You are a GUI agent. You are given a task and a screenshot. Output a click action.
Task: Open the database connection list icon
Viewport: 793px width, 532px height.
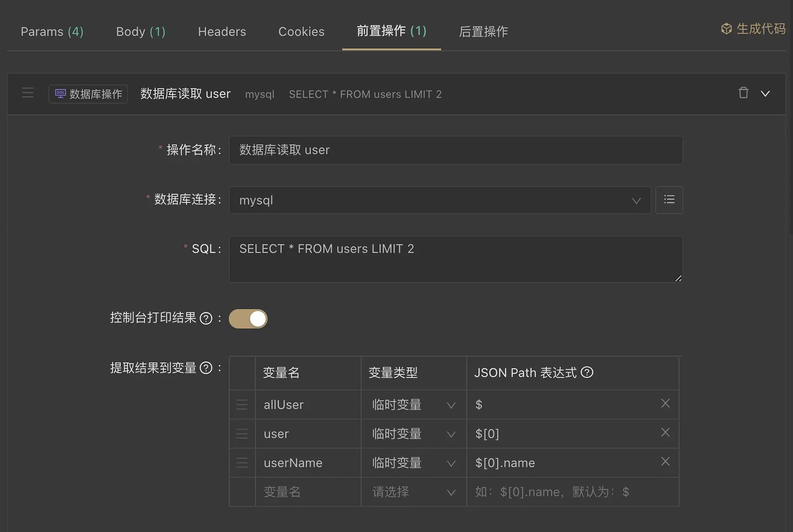click(x=669, y=200)
